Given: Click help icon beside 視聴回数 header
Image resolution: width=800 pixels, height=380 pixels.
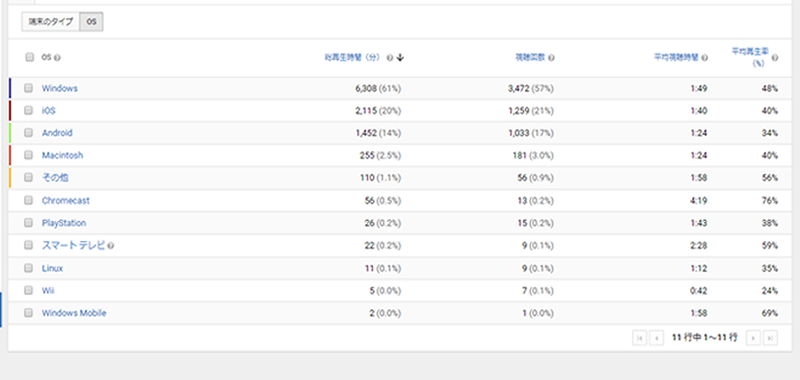Looking at the screenshot, I should (552, 58).
